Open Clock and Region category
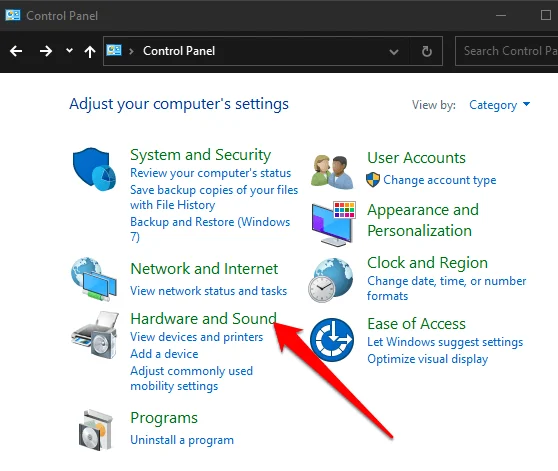The image size is (558, 471). click(427, 263)
